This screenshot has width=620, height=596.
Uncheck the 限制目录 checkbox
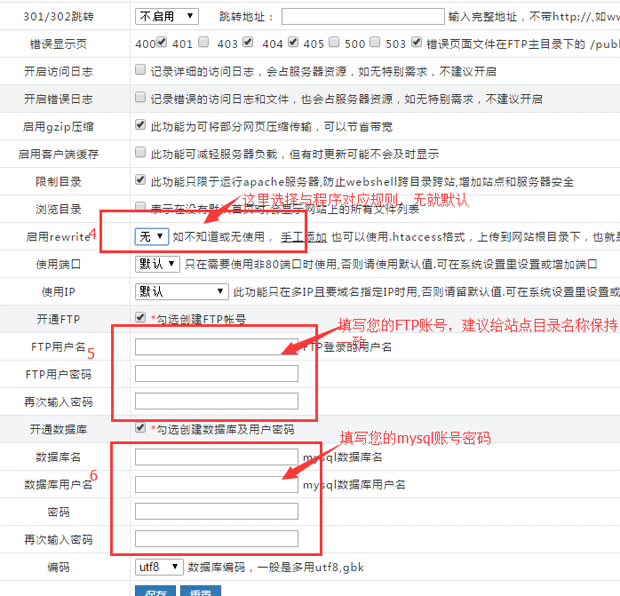(141, 182)
